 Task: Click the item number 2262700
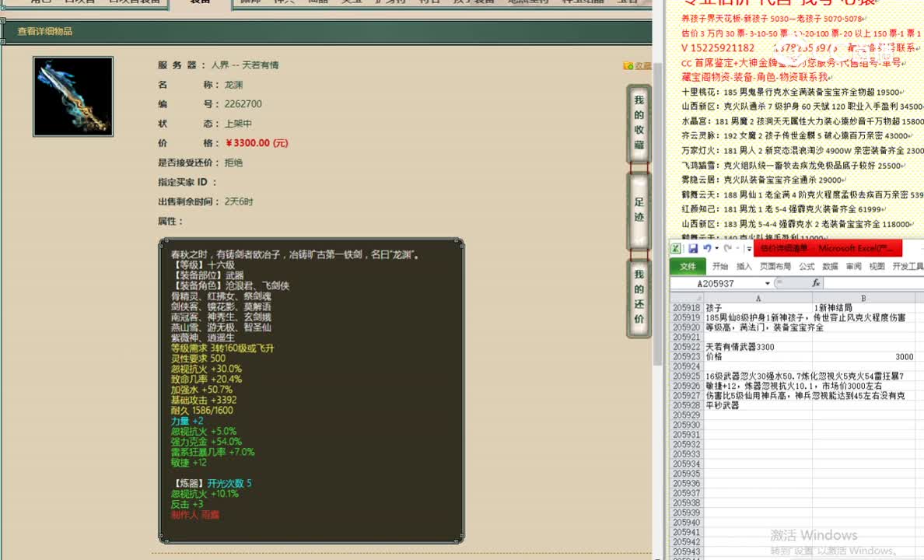[243, 103]
